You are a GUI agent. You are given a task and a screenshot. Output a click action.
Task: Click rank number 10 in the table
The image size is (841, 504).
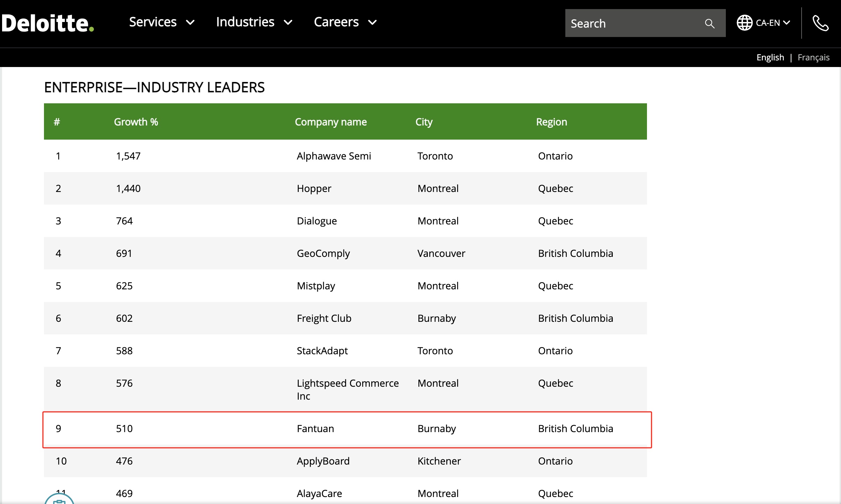61,461
